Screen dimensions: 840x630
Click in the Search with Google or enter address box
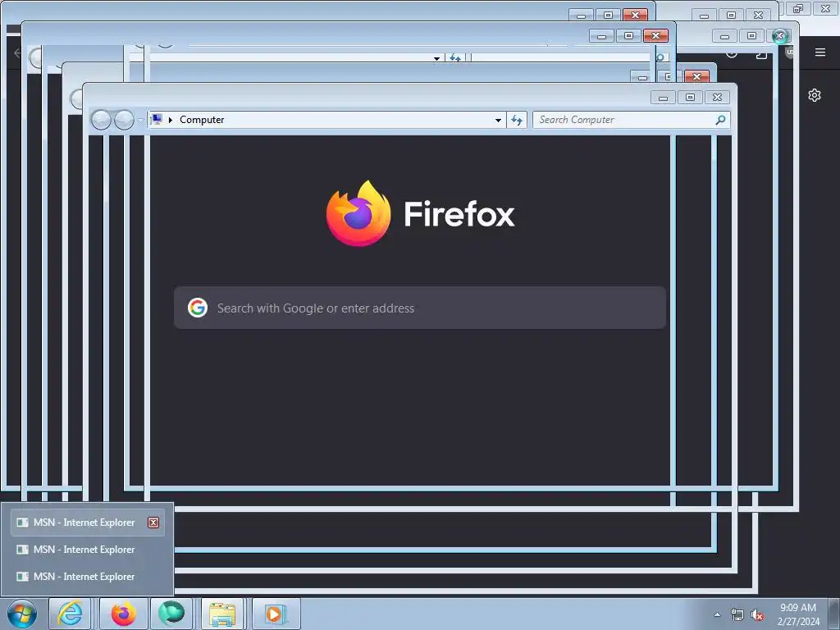420,308
